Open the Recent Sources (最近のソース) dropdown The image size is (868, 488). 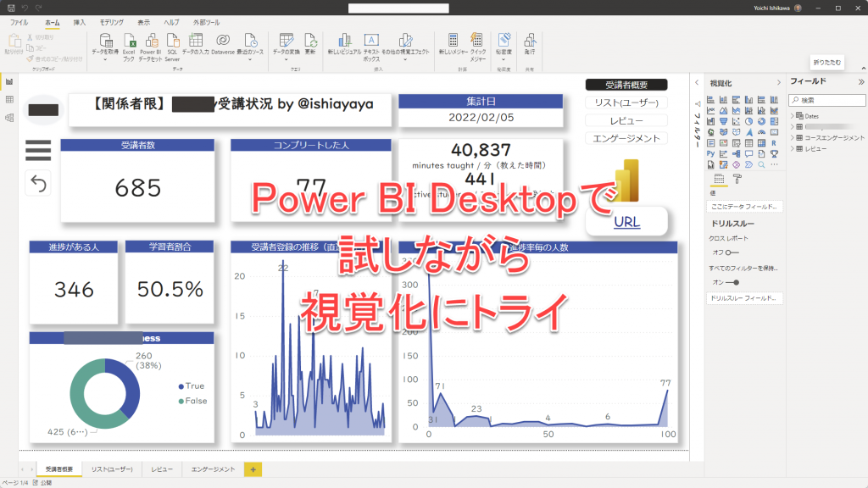point(250,60)
